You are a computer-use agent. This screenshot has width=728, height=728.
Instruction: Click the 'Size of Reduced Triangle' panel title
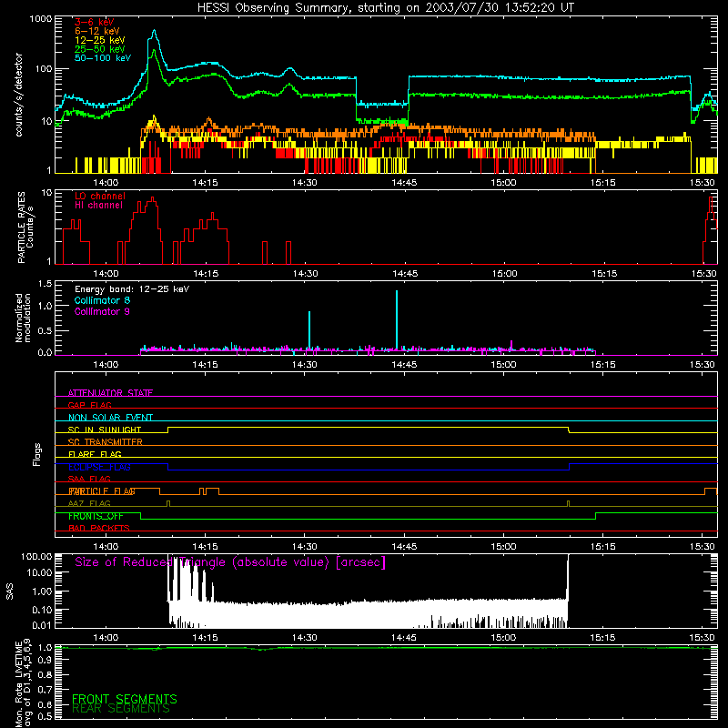pos(230,562)
